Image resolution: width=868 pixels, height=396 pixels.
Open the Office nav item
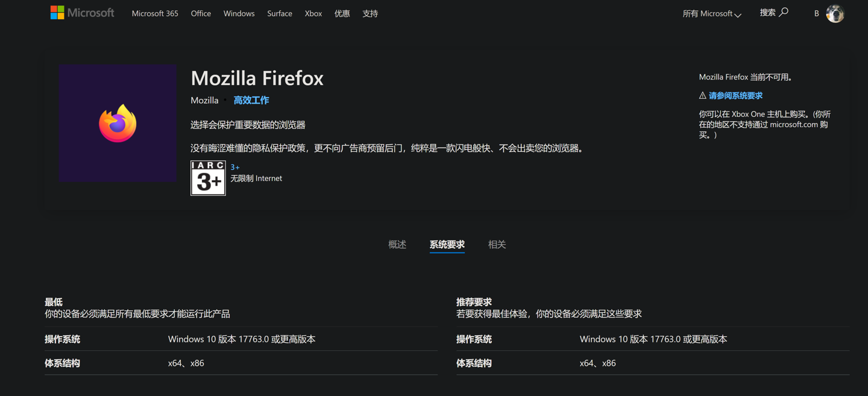(201, 13)
